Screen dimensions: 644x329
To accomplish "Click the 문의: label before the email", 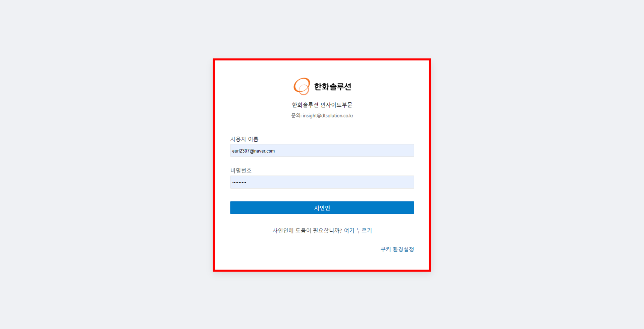I will (296, 115).
